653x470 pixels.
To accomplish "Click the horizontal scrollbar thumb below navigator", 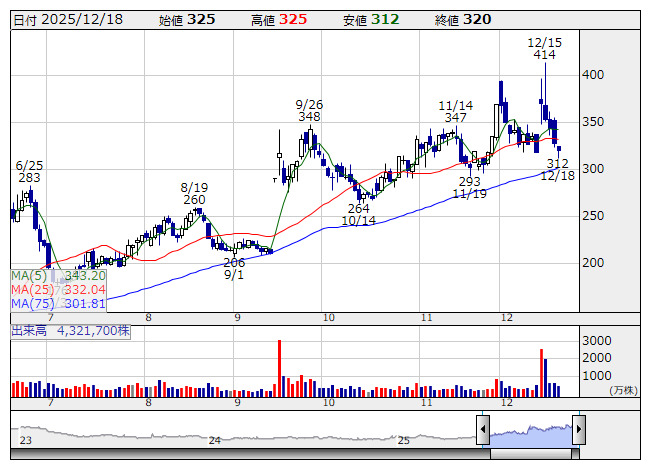I will pos(530,455).
